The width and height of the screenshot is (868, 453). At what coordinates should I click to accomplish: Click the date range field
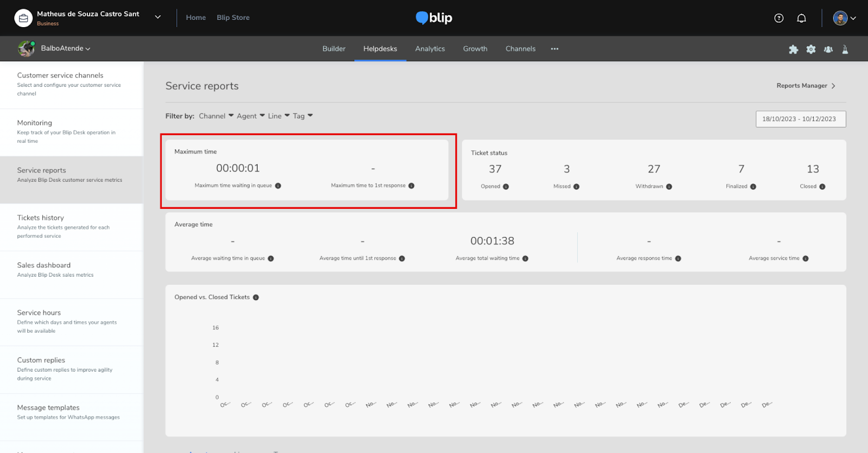click(800, 119)
